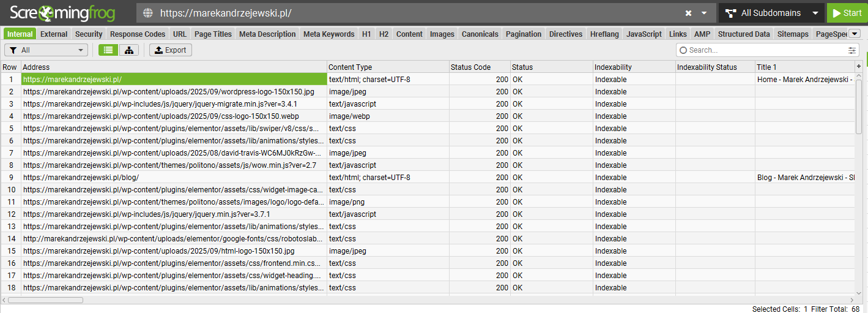Switch to list view mode
The width and height of the screenshot is (868, 313).
108,50
